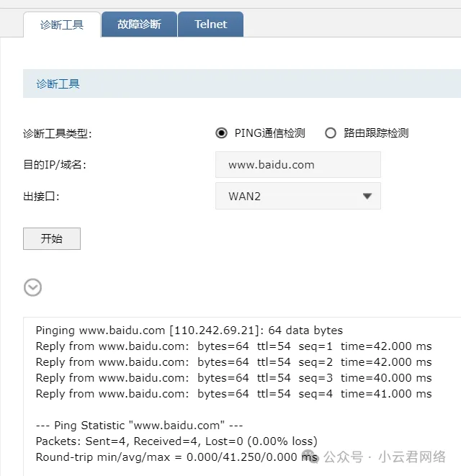Click the www.baidu.com destination input field
Screen dimensions: 461x476
pyautogui.click(x=297, y=165)
